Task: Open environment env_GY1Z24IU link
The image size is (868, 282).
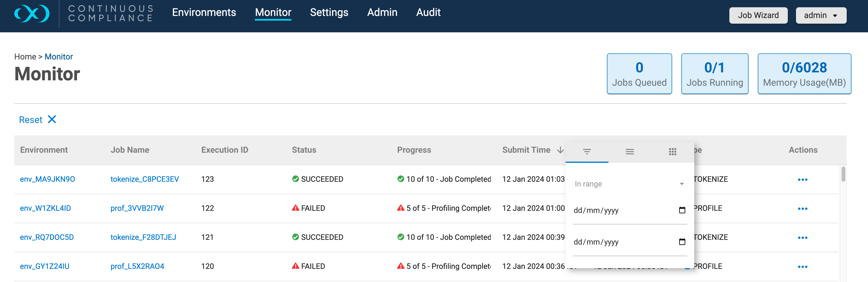Action: (44, 266)
